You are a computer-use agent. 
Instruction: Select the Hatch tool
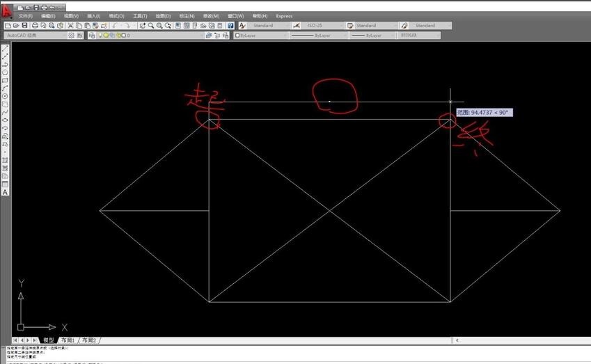(6, 160)
